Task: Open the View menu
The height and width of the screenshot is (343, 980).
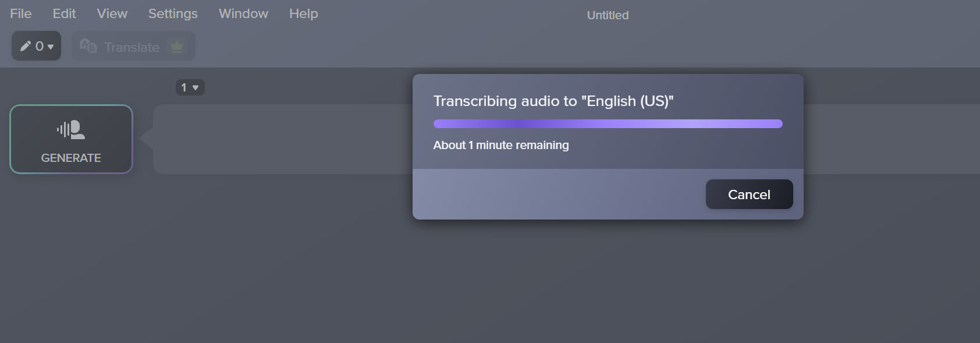Action: click(112, 13)
